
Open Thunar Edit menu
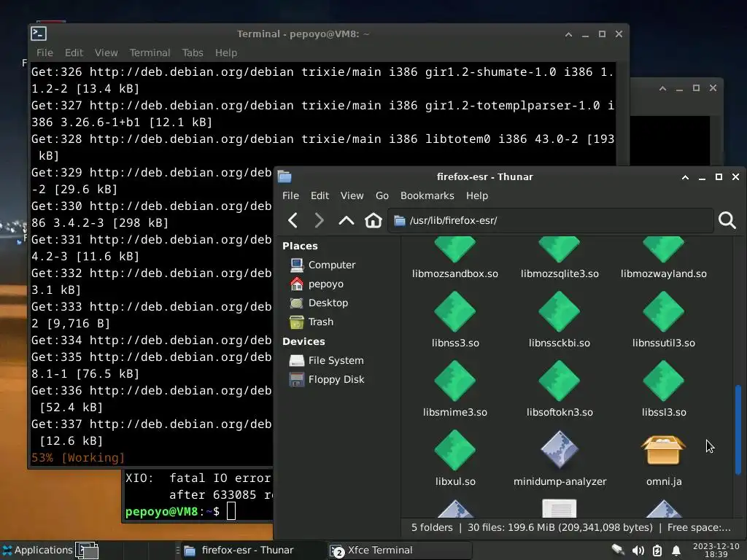[320, 195]
